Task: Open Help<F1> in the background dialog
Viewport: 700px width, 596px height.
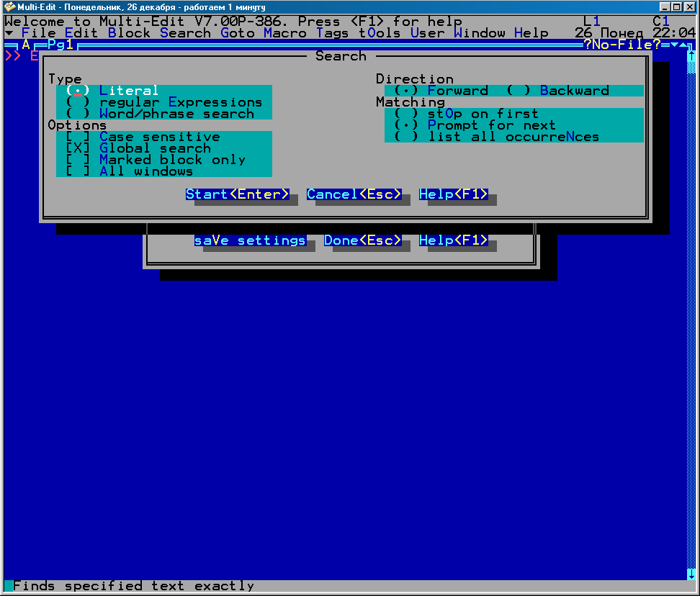Action: point(454,240)
